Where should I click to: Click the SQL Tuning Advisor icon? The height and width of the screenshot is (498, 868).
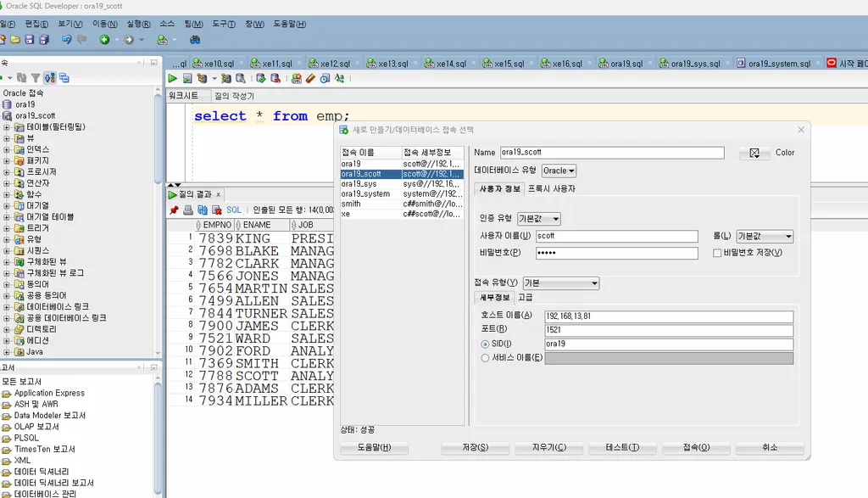point(240,79)
